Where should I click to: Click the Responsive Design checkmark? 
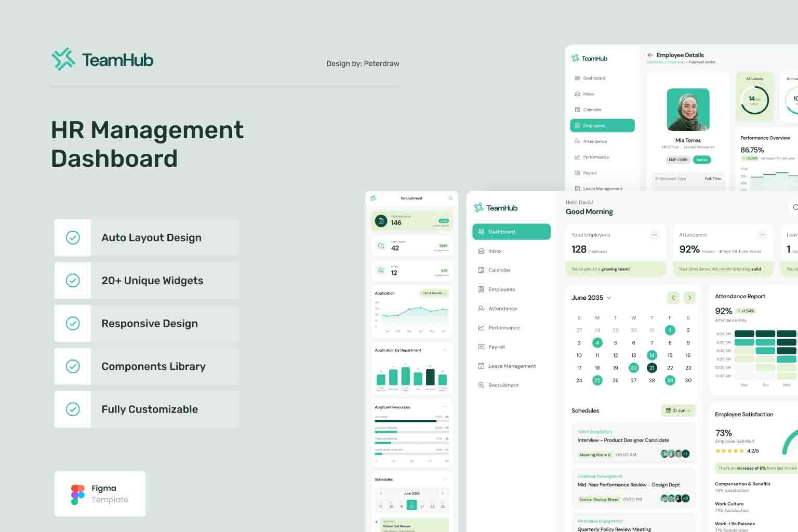tap(73, 323)
